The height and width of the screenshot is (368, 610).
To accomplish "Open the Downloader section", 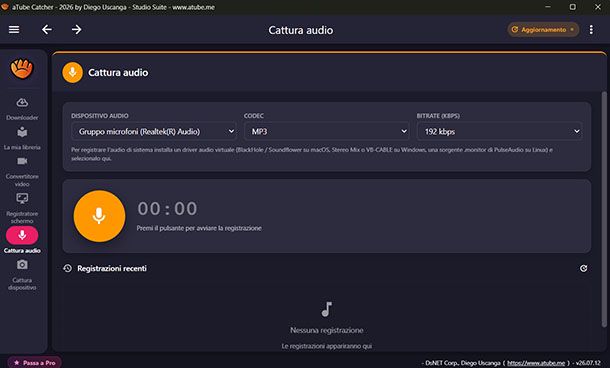I will click(x=22, y=109).
